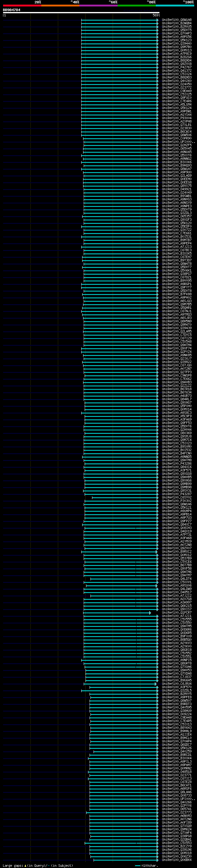Click the red 20% identity legend bar

pos(22,6)
